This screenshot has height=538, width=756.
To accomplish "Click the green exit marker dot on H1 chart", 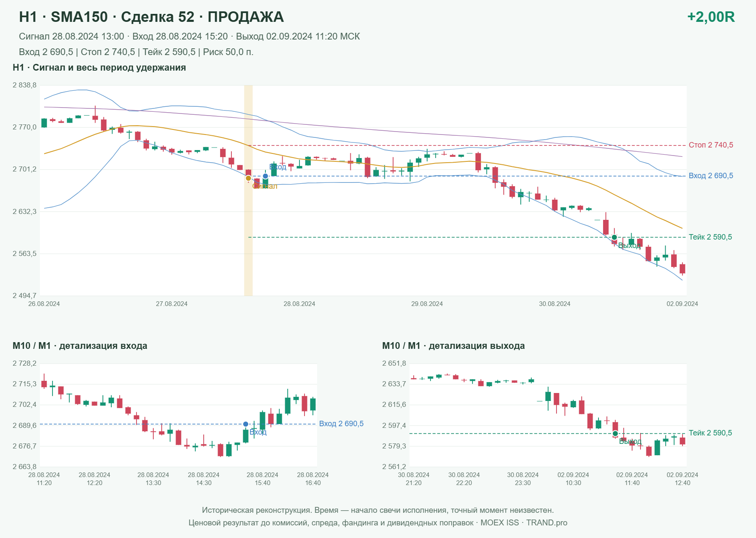I will coord(614,237).
